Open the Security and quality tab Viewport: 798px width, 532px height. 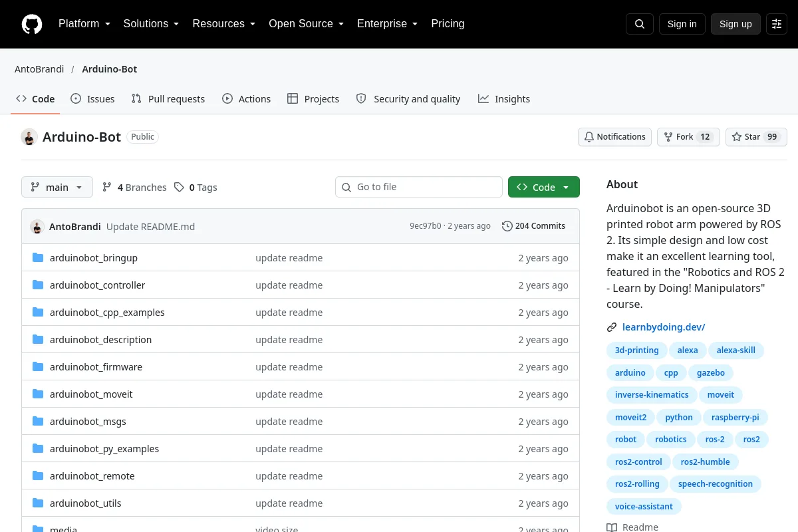pyautogui.click(x=408, y=99)
